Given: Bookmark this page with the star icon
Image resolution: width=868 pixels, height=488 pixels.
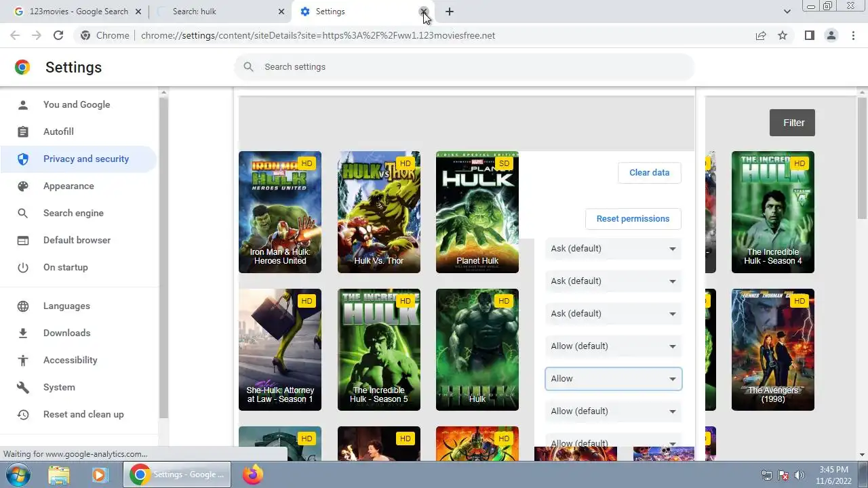Looking at the screenshot, I should pos(783,35).
